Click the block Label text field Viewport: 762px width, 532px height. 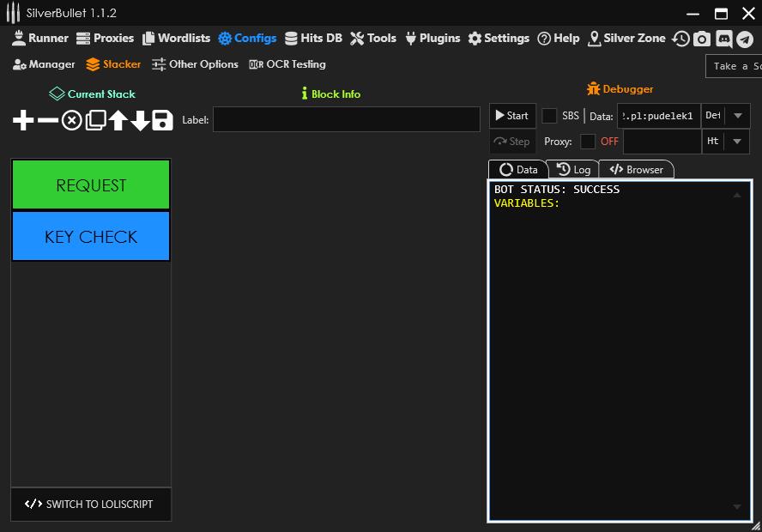pos(347,119)
